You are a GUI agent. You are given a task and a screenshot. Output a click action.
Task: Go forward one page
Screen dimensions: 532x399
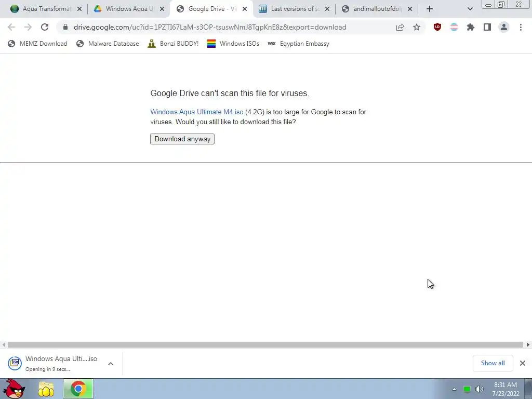(x=28, y=27)
